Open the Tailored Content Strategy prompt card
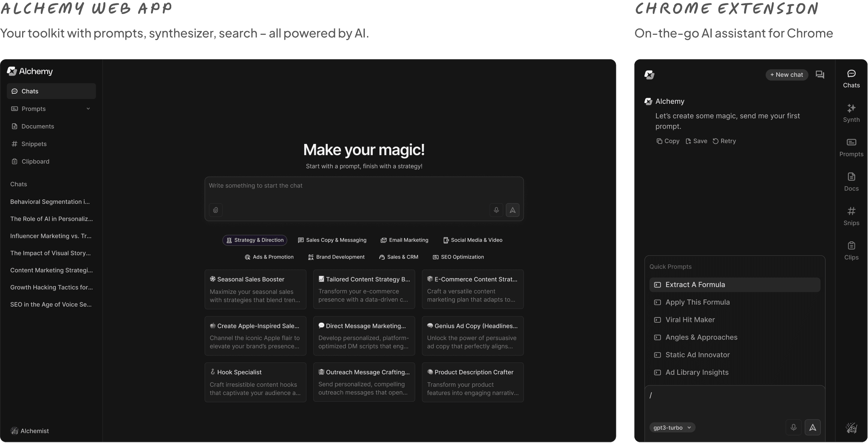The height and width of the screenshot is (443, 868). (364, 289)
